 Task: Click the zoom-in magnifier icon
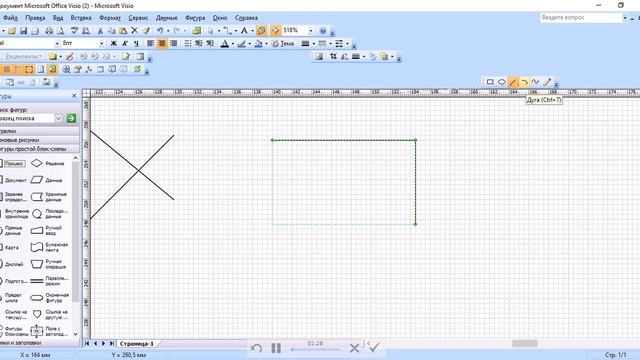click(x=66, y=69)
